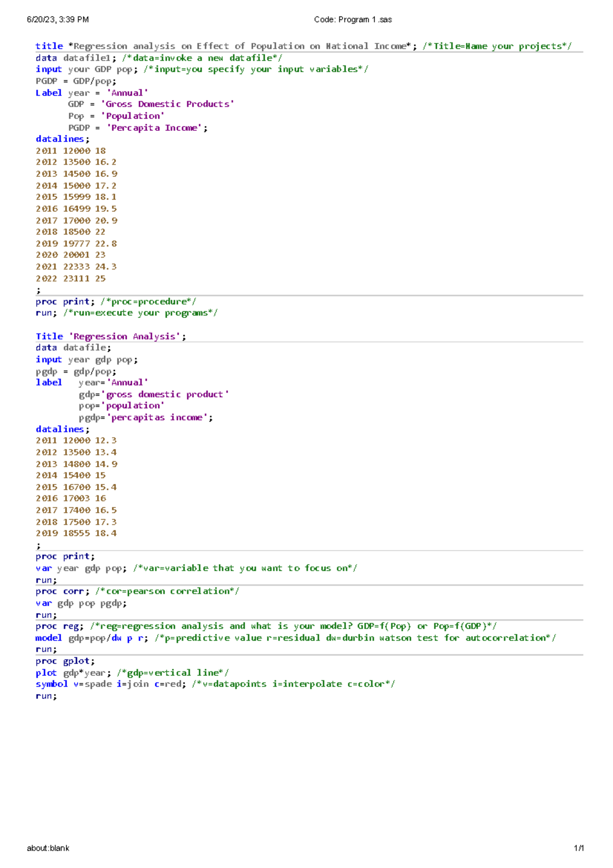Select data row '2022 23111 25'

pos(70,279)
